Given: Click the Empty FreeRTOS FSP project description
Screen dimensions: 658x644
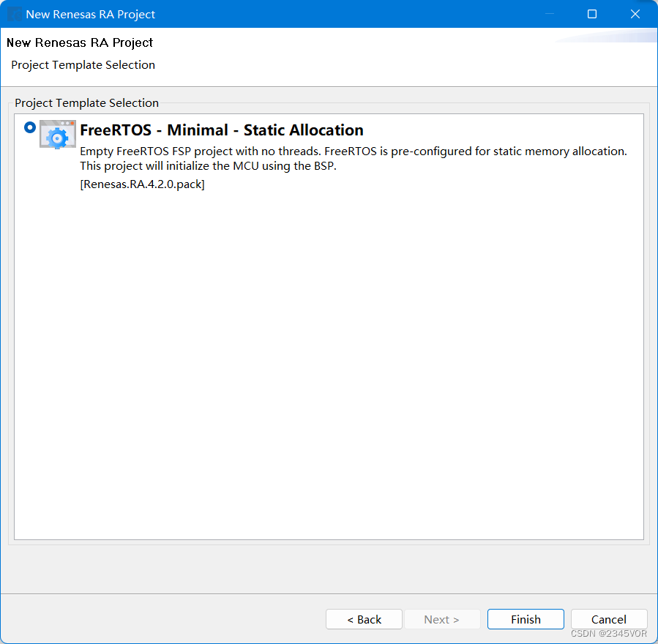Looking at the screenshot, I should point(354,159).
